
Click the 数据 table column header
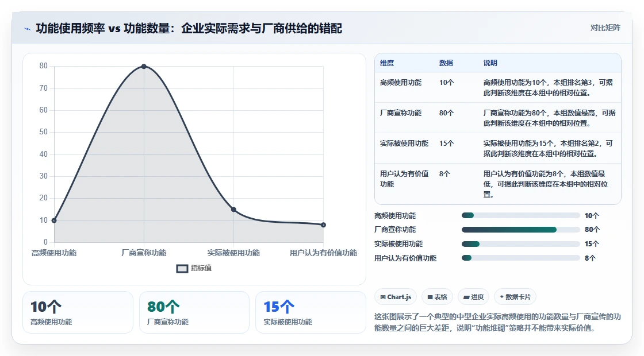tap(446, 63)
